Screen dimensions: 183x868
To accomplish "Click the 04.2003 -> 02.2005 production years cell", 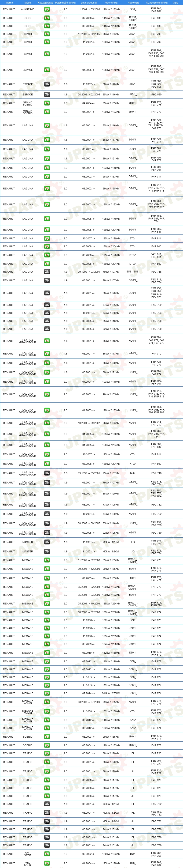I will click(x=89, y=95).
